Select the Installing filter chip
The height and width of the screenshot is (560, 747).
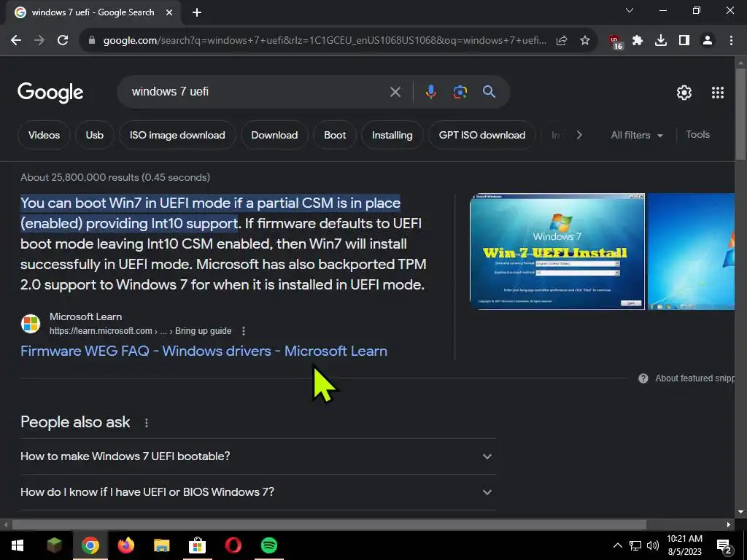pos(392,135)
